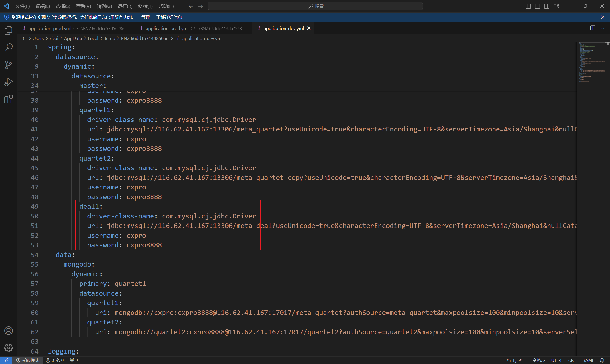
Task: Open Accounts menu in activity bar
Action: pyautogui.click(x=9, y=331)
